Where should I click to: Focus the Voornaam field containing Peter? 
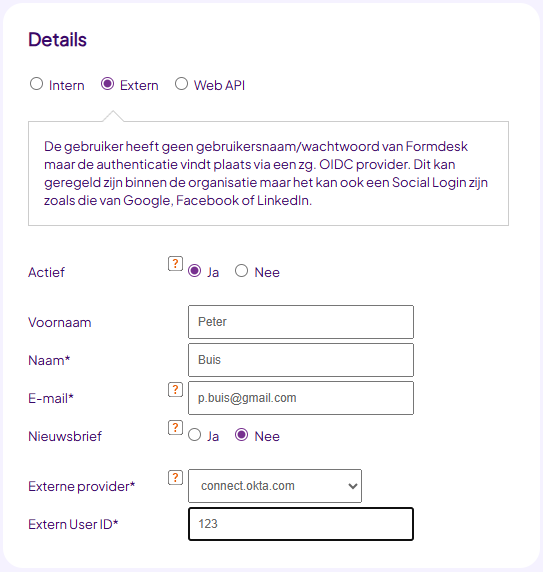coord(301,322)
